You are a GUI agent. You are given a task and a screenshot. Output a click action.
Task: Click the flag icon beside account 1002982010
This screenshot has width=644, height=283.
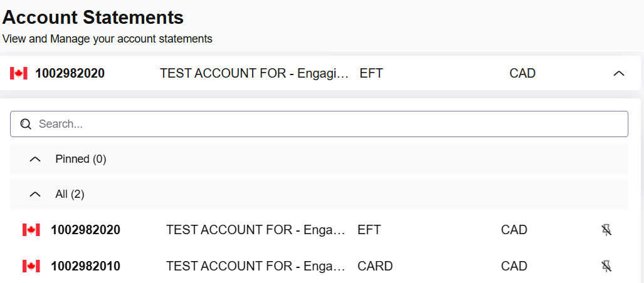click(31, 266)
